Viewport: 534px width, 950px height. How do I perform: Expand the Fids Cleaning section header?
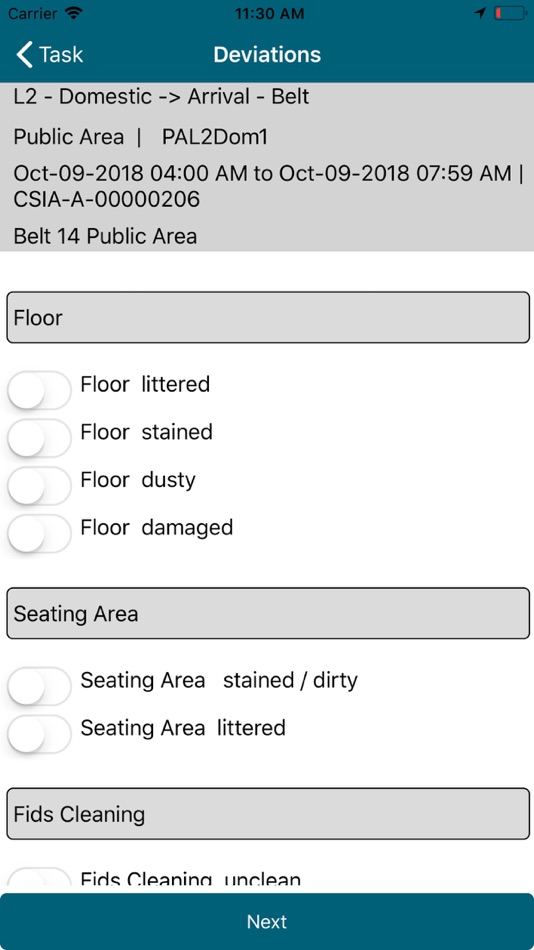click(x=268, y=814)
